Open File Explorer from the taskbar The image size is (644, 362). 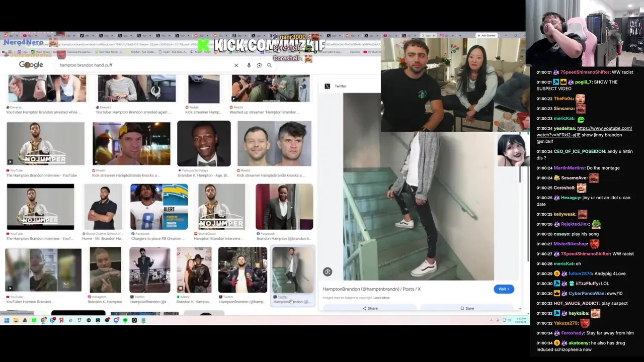coord(16,320)
